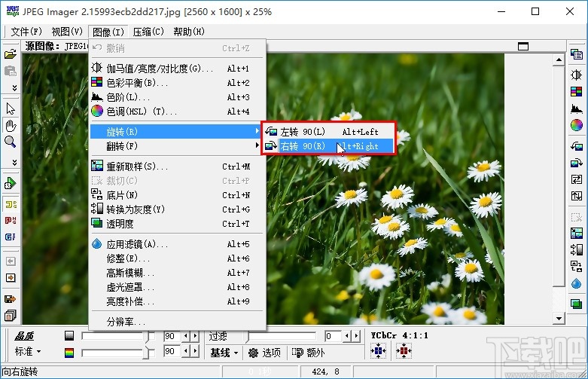Screen dimensions: 588x379
Task: Maximize source image pane icon
Action: click(x=523, y=46)
